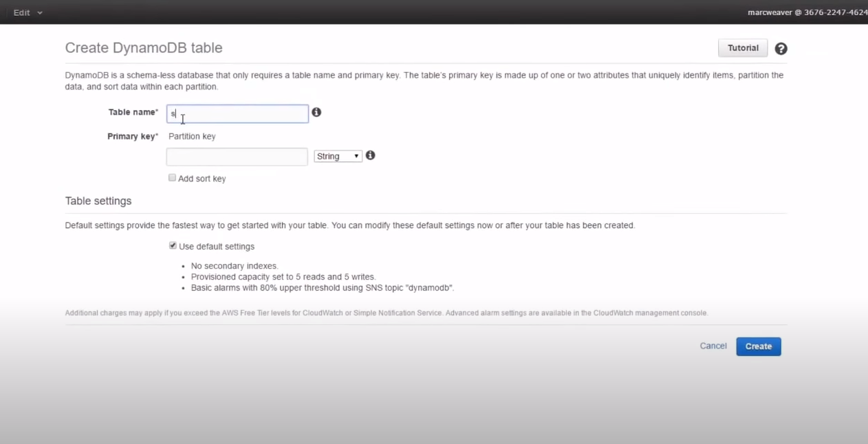Image resolution: width=868 pixels, height=444 pixels.
Task: Click the Create DynamoDB table heading
Action: (x=144, y=48)
